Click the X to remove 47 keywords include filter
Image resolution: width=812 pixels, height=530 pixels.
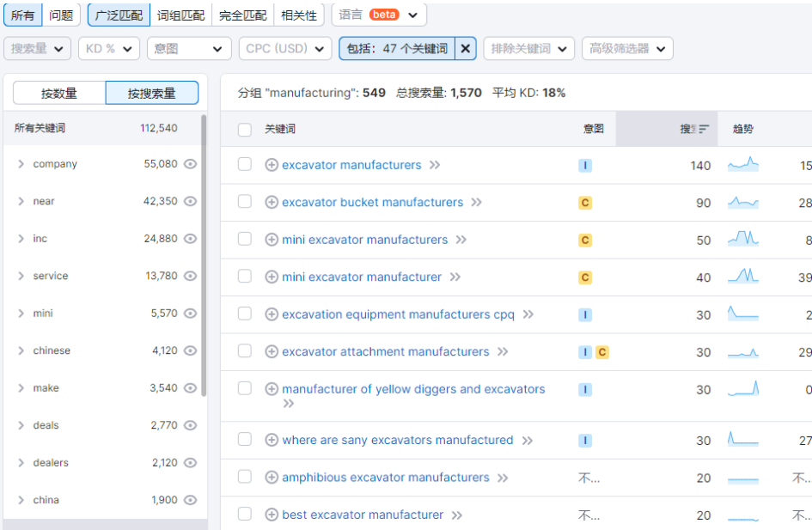465,49
